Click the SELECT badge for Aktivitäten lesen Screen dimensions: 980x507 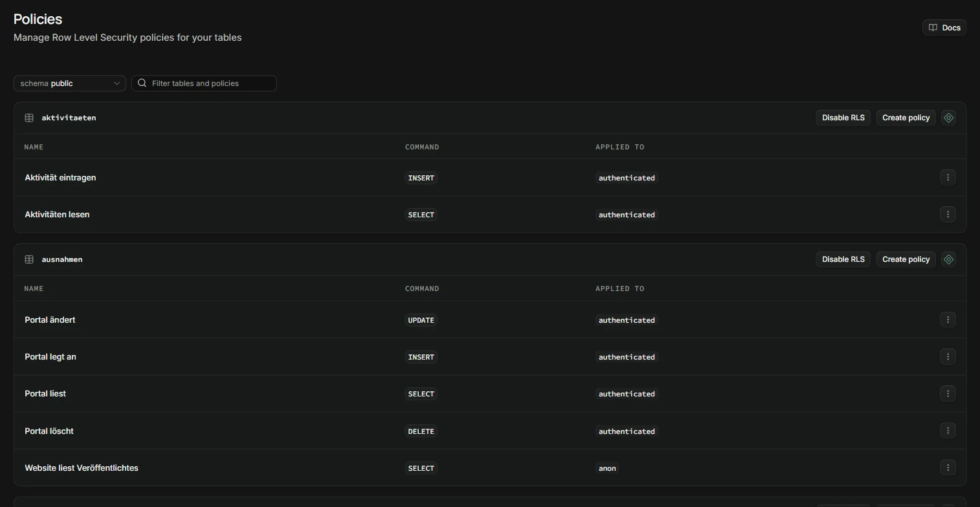[x=421, y=215]
